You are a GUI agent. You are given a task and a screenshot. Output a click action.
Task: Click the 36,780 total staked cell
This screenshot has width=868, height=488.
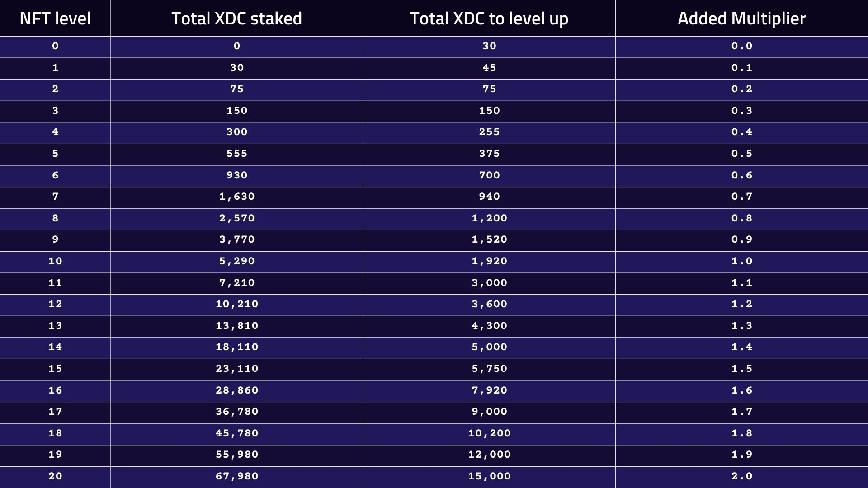coord(237,412)
